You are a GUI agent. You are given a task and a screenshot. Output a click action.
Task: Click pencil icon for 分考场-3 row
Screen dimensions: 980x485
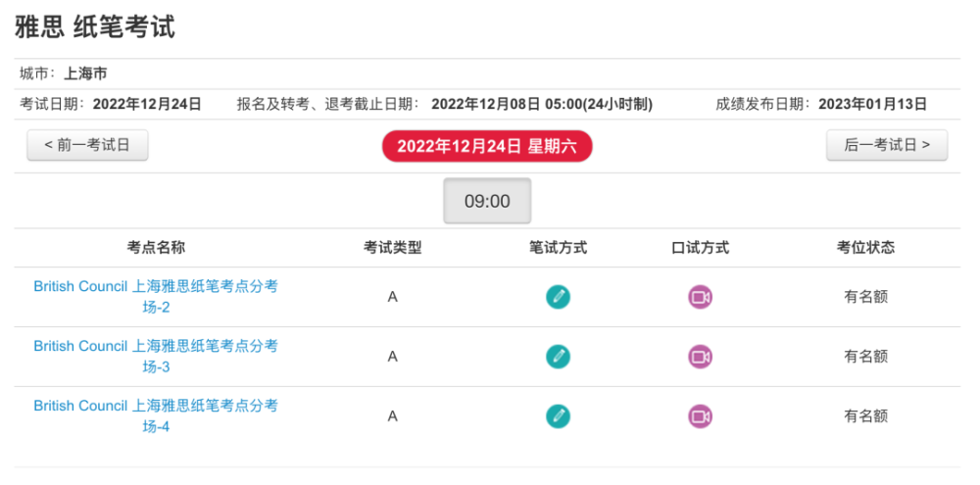[558, 357]
